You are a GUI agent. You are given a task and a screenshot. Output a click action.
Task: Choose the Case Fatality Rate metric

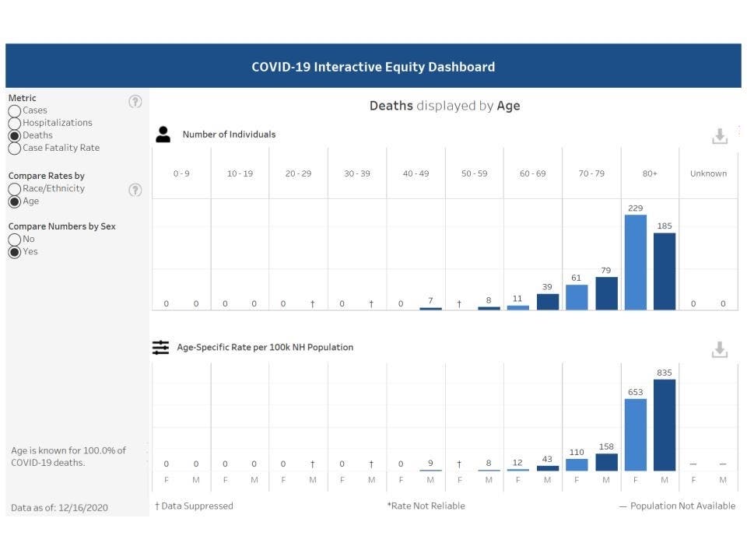[14, 148]
